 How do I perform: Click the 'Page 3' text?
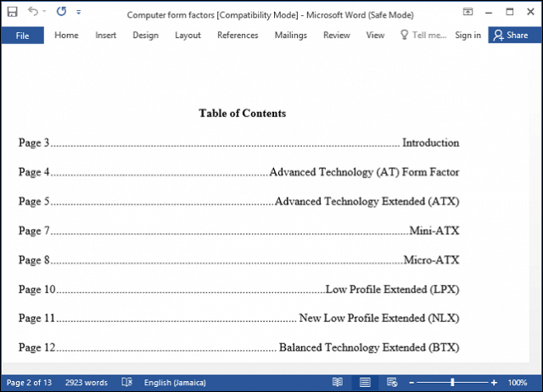(x=34, y=143)
